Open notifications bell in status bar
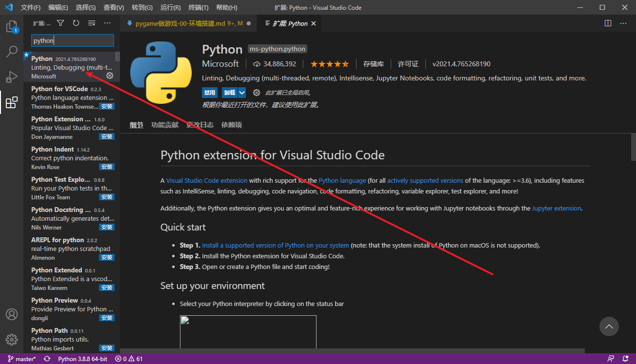The height and width of the screenshot is (364, 636). click(x=626, y=359)
